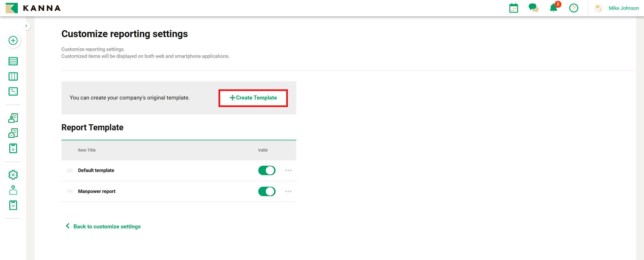
Task: Open Mike Johnson user menu
Action: (623, 8)
